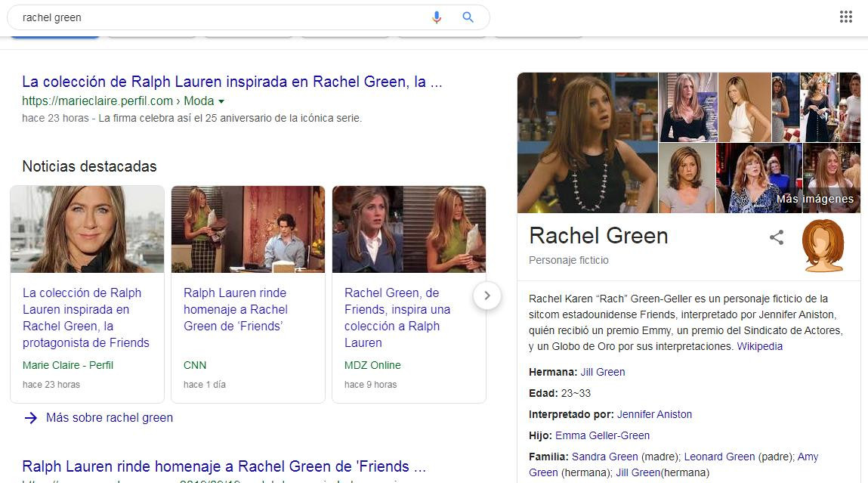Click the CNN source label
The height and width of the screenshot is (483, 868).
(x=195, y=365)
